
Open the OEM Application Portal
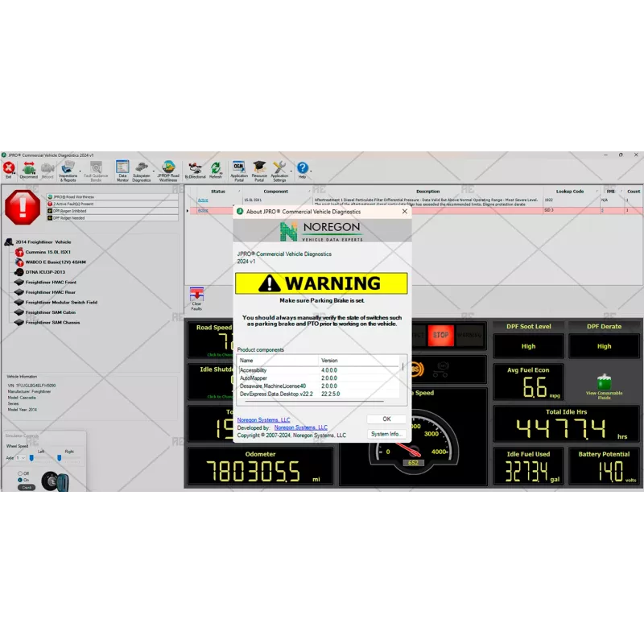pos(239,169)
